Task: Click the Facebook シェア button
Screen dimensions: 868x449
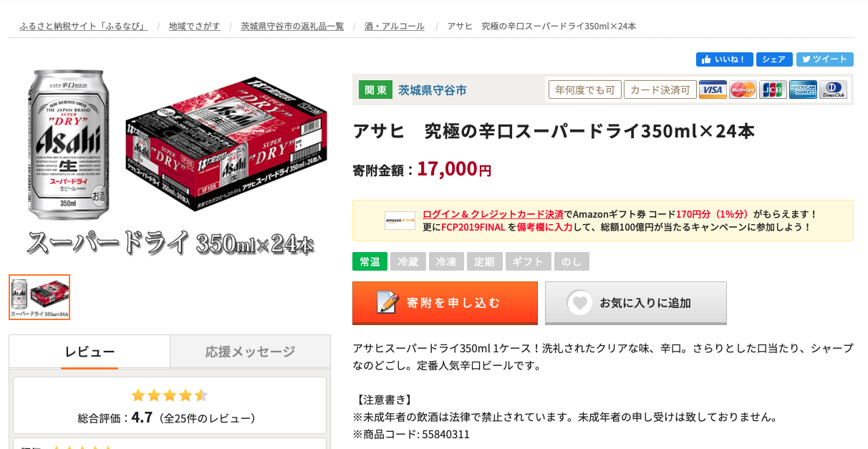Action: 774,59
